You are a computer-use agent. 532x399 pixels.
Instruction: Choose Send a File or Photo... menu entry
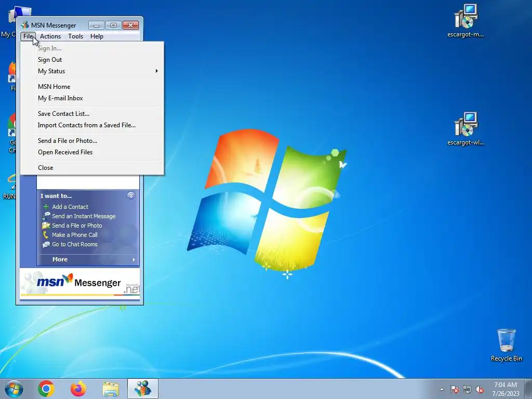click(x=91, y=141)
